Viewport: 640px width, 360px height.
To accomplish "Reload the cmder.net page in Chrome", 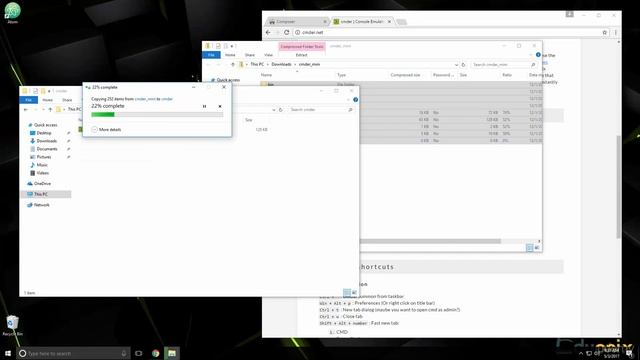I will coord(287,32).
